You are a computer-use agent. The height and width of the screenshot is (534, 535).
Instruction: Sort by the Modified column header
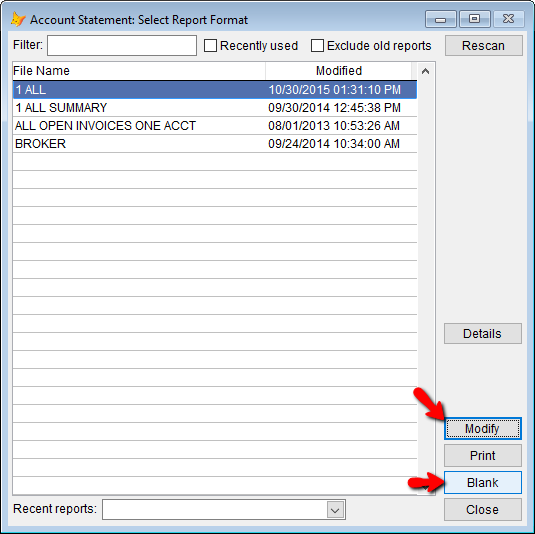(x=338, y=71)
